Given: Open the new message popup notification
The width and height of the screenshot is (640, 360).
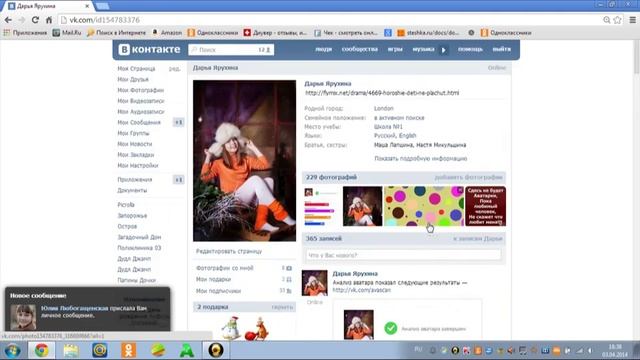Looking at the screenshot, I should (x=87, y=309).
